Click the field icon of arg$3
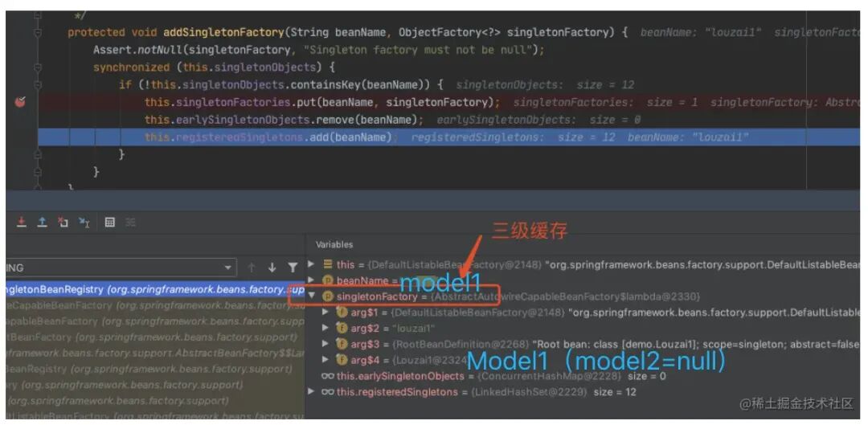The width and height of the screenshot is (868, 425). [342, 344]
